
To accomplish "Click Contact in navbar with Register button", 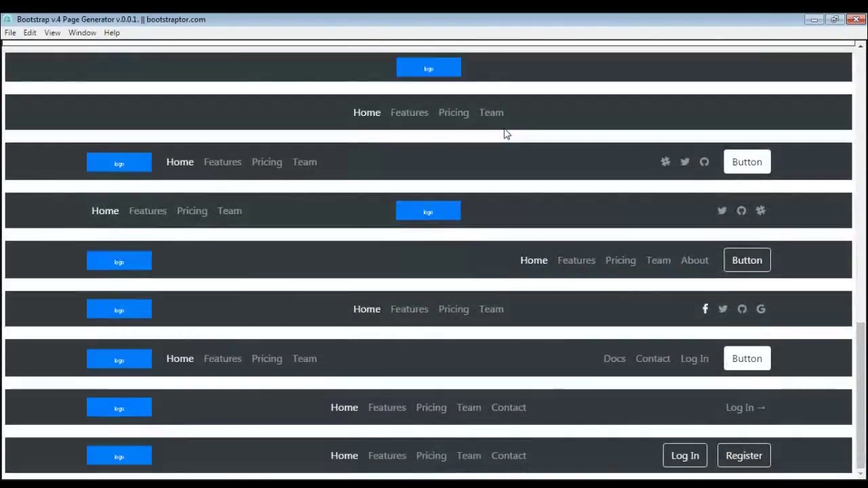I will [x=509, y=455].
